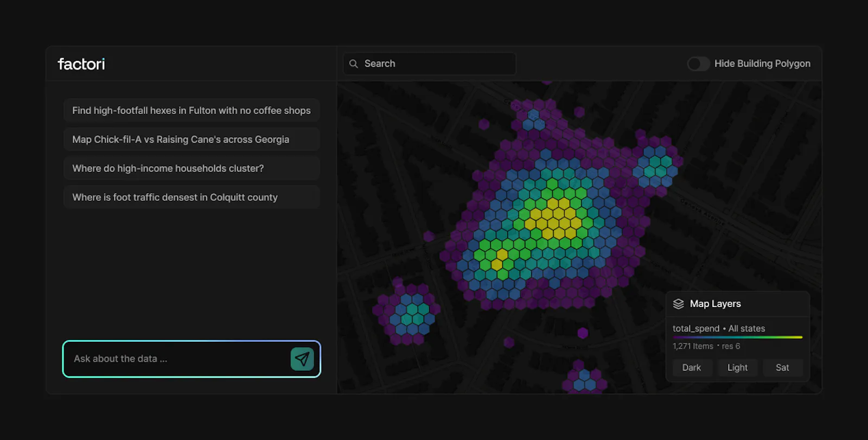Select the Sat map style
The width and height of the screenshot is (868, 440).
782,367
